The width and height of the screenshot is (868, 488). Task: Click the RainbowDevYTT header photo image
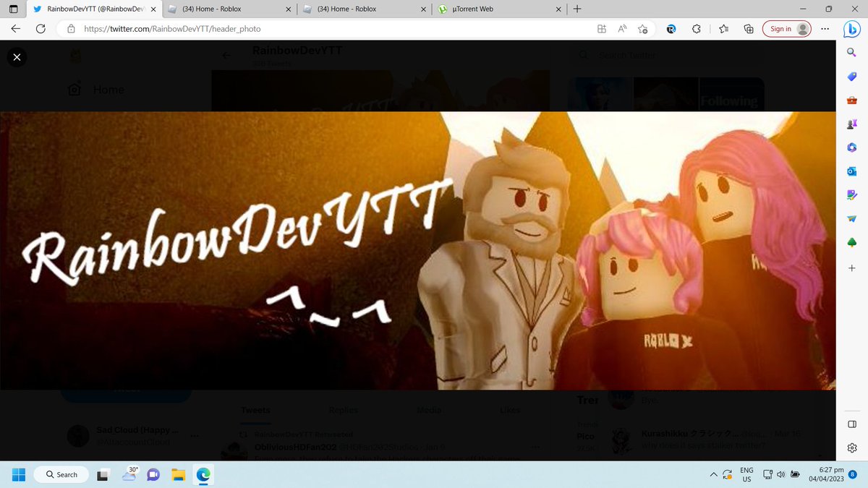pyautogui.click(x=418, y=251)
